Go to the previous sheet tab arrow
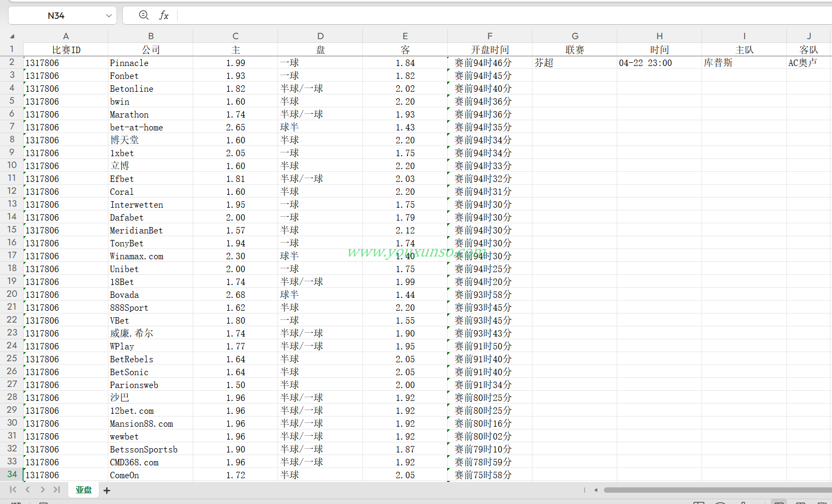Viewport: 832px width, 504px height. coord(27,490)
